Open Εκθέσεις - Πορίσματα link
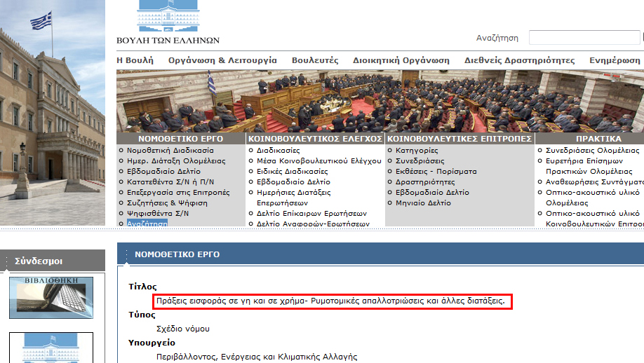Viewport: 644px width, 363px height. tap(436, 172)
